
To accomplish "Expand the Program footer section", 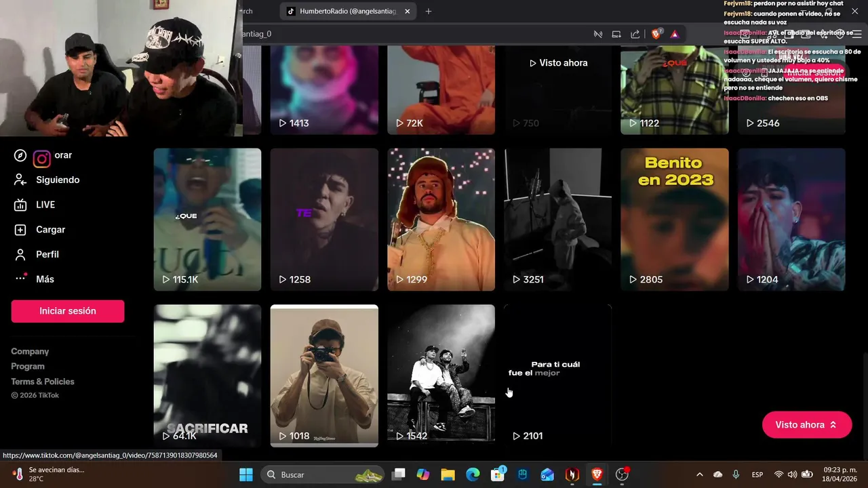I will (28, 366).
